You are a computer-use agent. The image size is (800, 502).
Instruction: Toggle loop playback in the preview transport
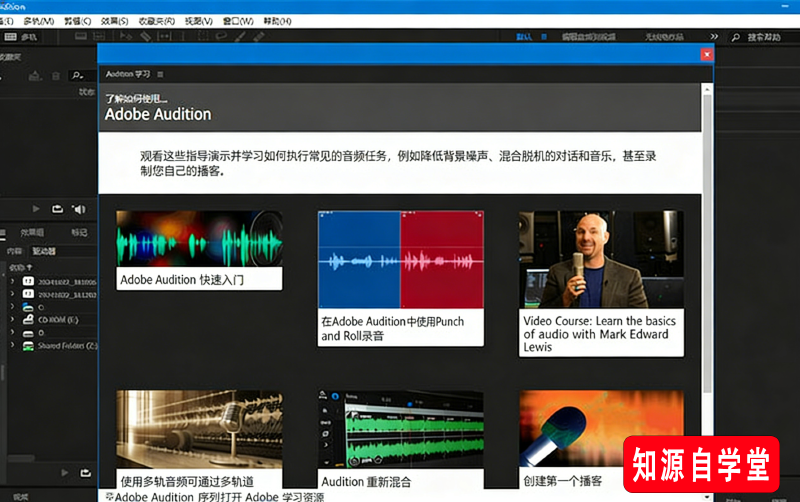pos(58,209)
